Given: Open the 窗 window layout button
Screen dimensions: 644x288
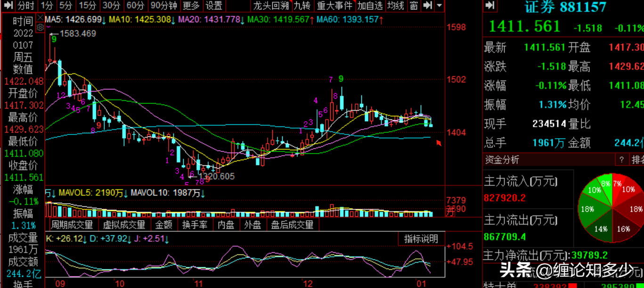Looking at the screenshot, I should pos(414,6).
